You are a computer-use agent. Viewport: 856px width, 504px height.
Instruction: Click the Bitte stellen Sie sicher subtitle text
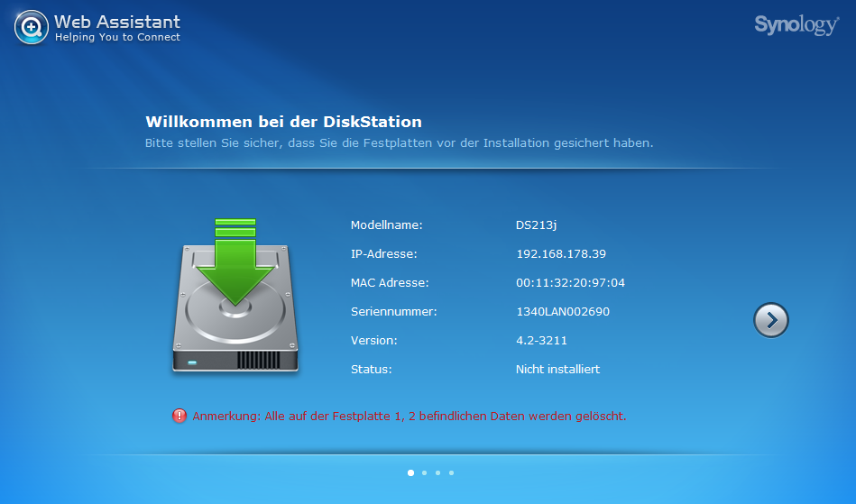[x=399, y=143]
